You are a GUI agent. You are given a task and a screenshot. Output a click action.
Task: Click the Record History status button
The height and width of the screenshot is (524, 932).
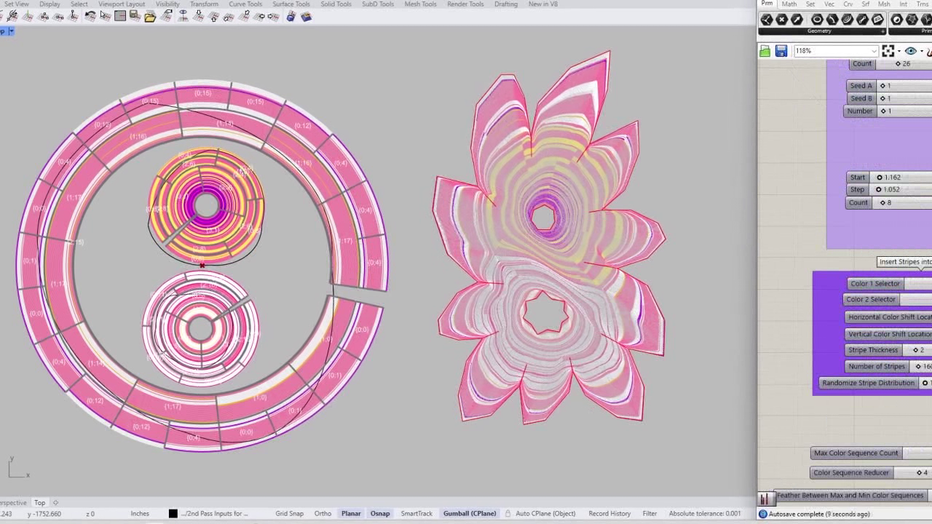(x=609, y=513)
